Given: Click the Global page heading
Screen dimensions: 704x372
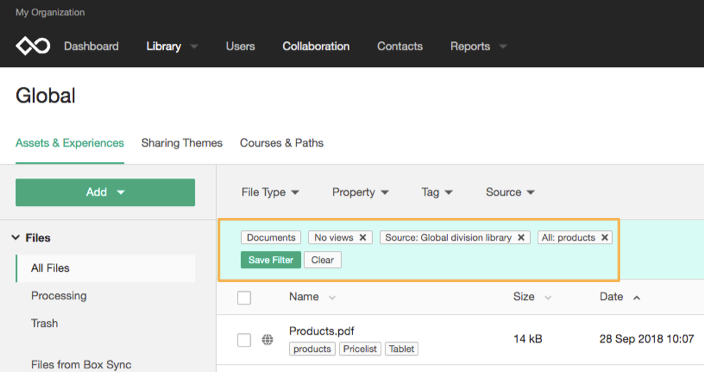Looking at the screenshot, I should point(45,96).
